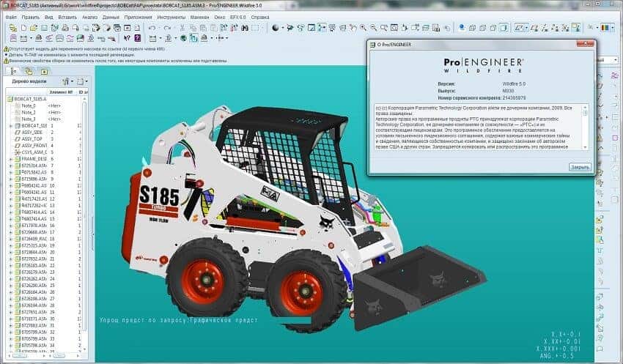Click Закрыть button in About dialog

pyautogui.click(x=580, y=167)
